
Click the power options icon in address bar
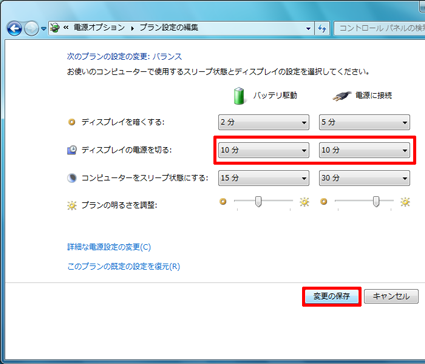point(55,28)
